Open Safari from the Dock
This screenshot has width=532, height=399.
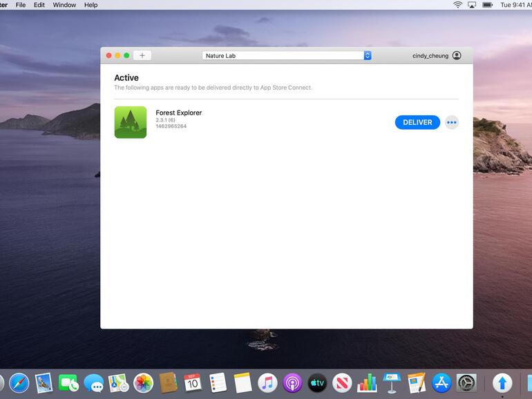pyautogui.click(x=19, y=383)
